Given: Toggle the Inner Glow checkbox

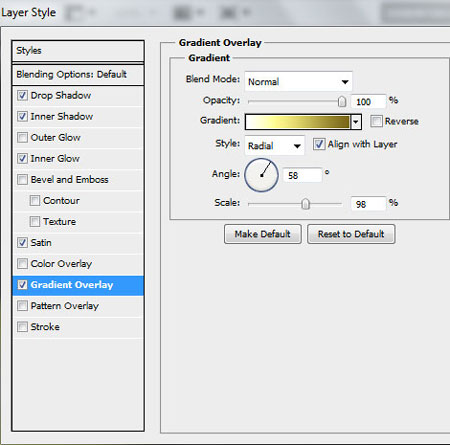Looking at the screenshot, I should [22, 159].
